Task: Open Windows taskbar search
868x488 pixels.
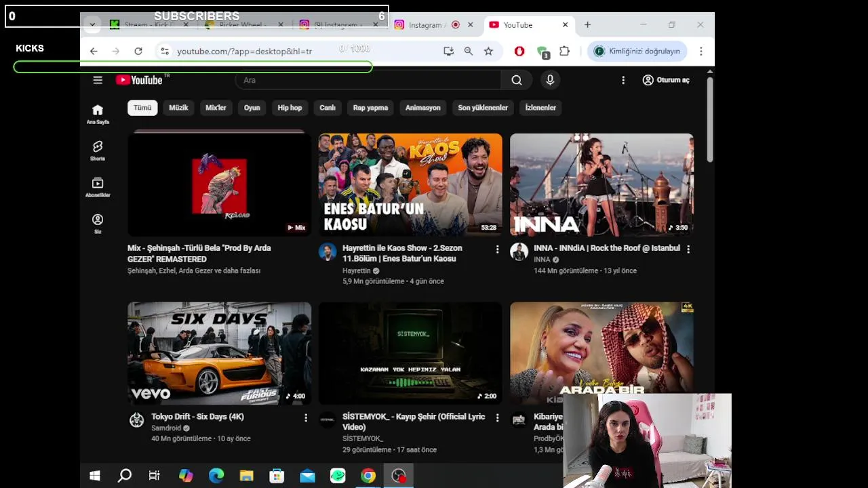Action: point(125,476)
